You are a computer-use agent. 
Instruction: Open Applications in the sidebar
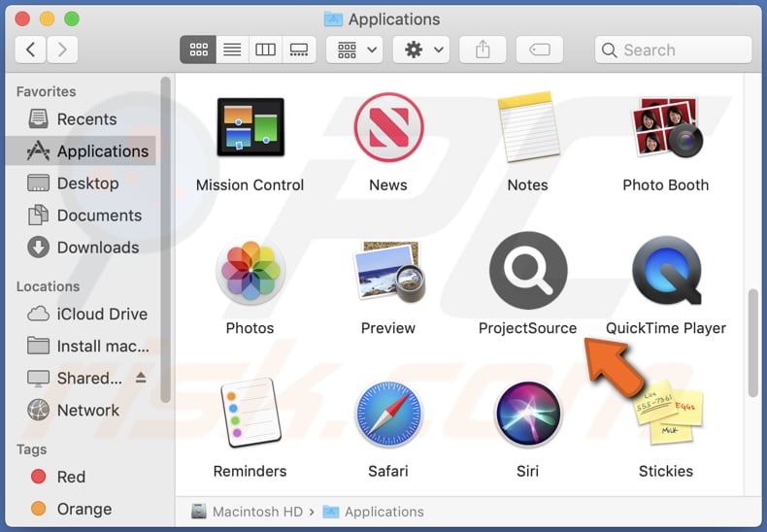81,151
